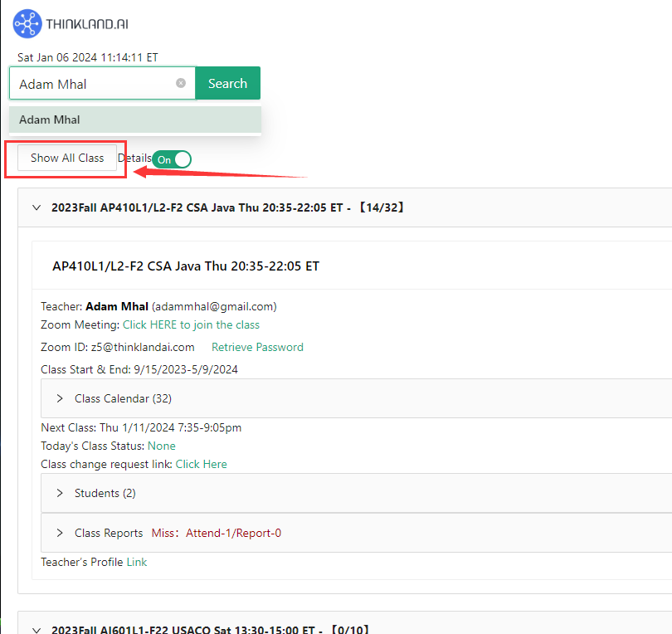This screenshot has height=634, width=672.
Task: Clear the search field with X icon
Action: [x=181, y=83]
